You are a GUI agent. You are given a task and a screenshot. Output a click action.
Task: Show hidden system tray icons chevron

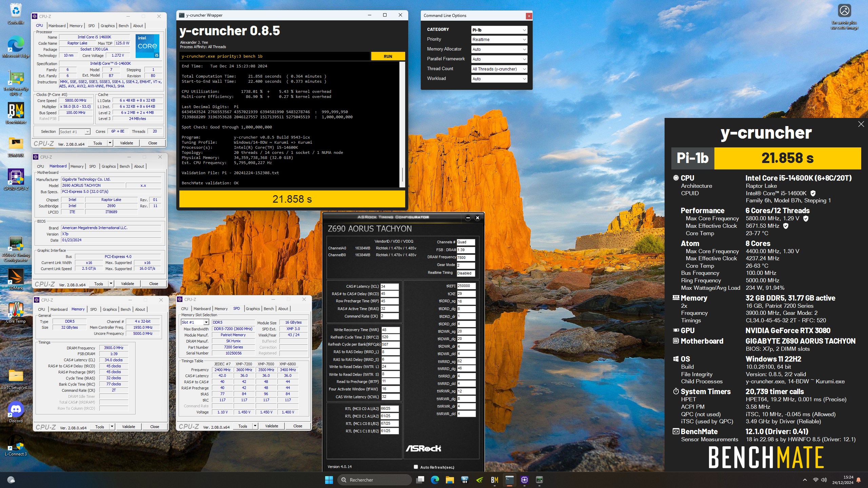click(x=805, y=480)
